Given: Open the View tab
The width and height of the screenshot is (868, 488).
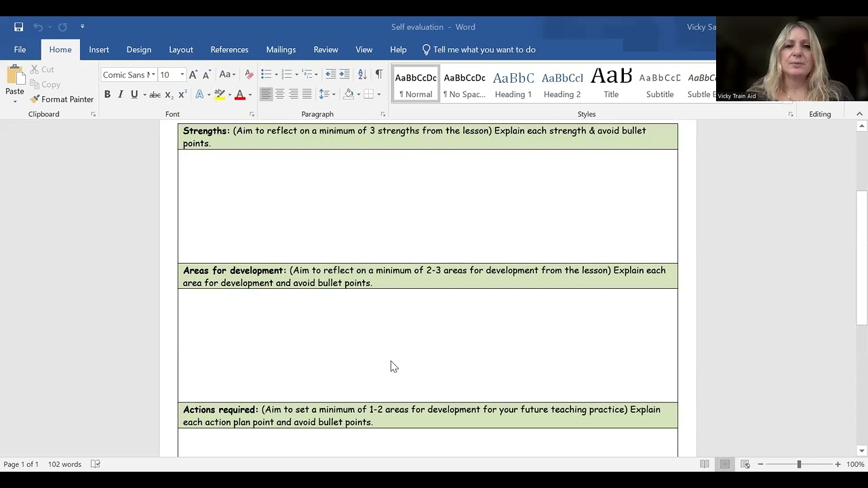Looking at the screenshot, I should (364, 49).
